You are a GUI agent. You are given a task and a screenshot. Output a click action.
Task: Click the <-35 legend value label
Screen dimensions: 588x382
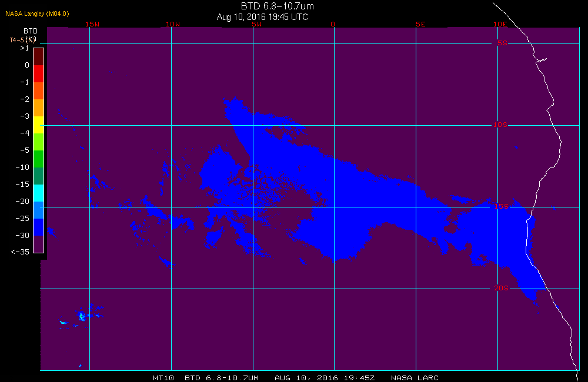pyautogui.click(x=20, y=252)
